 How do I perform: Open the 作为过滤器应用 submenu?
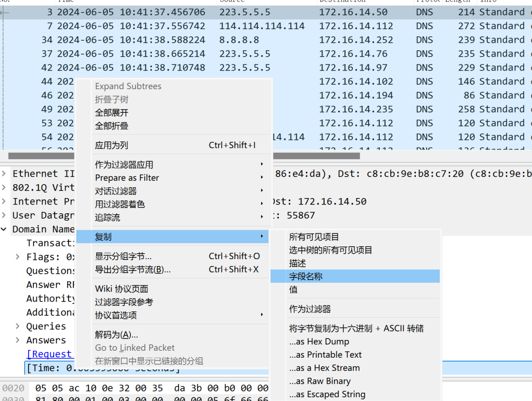coord(124,165)
